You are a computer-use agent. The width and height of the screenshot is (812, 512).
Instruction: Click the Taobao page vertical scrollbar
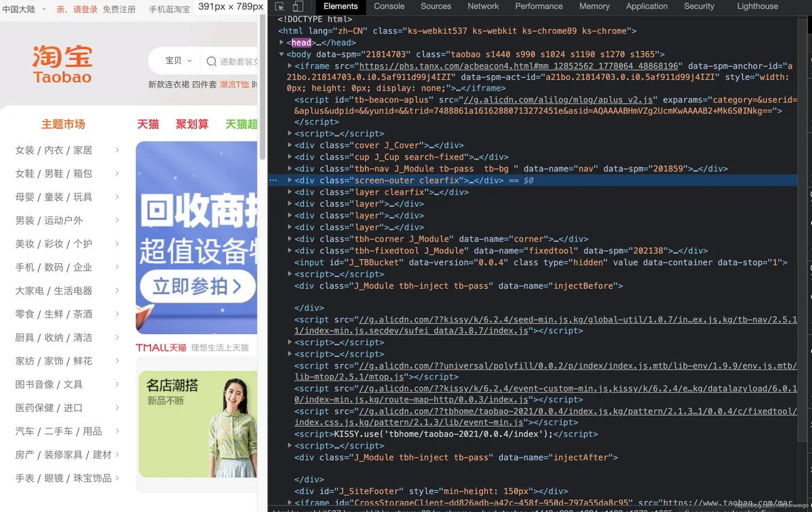[x=263, y=88]
